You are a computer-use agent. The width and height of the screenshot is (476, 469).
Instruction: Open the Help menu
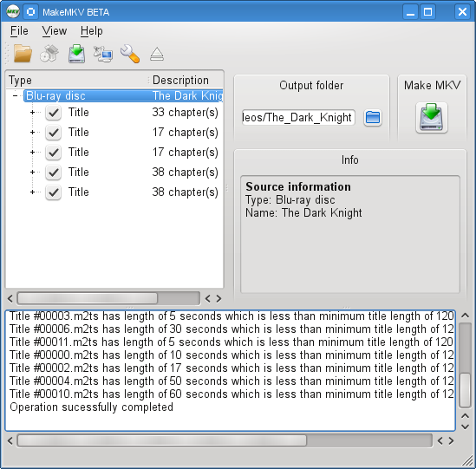click(91, 31)
